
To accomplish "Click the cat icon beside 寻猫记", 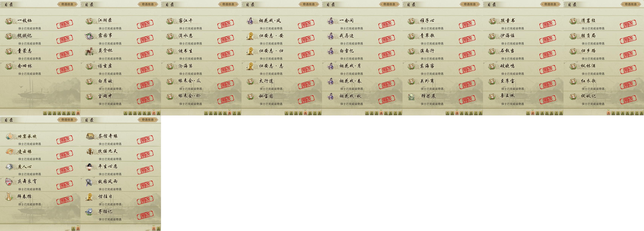I will coord(89,212).
